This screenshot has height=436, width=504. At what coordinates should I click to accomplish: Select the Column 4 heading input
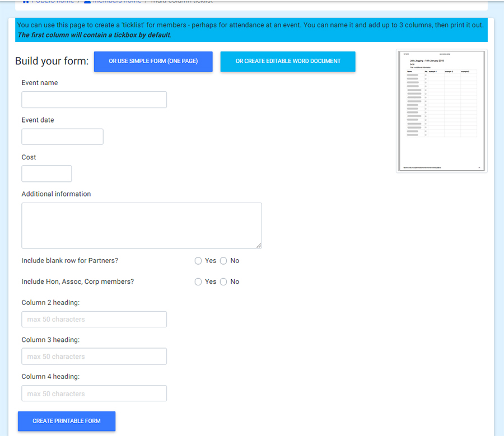click(x=94, y=393)
